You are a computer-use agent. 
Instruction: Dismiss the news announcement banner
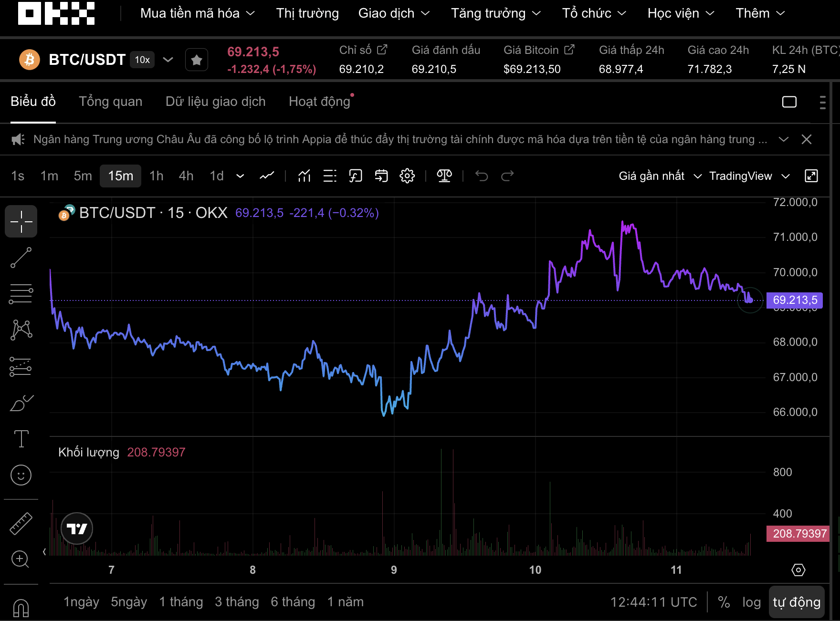[807, 139]
